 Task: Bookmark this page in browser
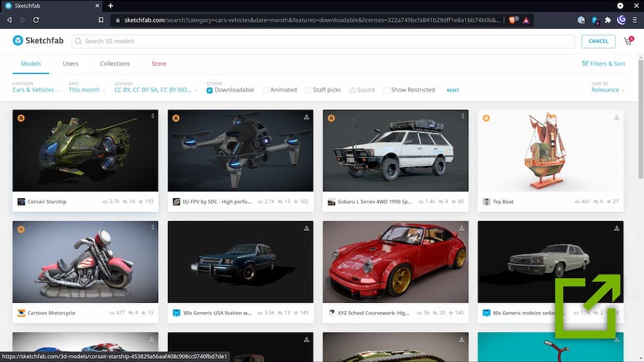coord(101,20)
